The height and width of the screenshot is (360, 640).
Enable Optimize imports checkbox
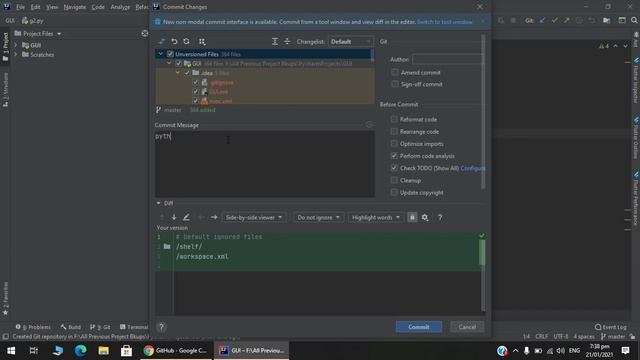pos(394,144)
